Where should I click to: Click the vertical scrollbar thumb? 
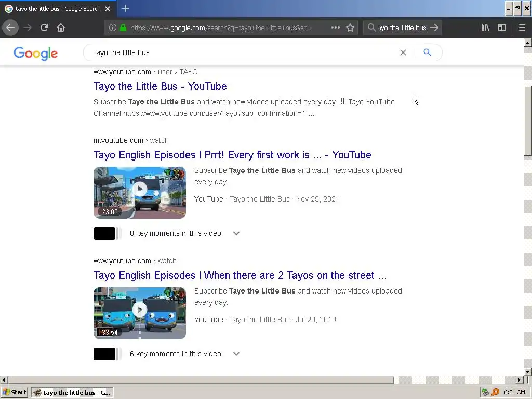528,121
